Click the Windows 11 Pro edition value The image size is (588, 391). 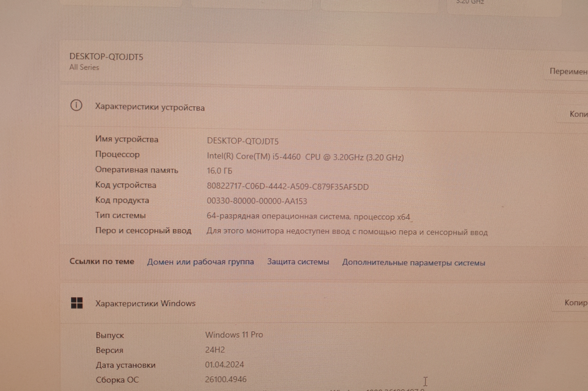pyautogui.click(x=234, y=335)
